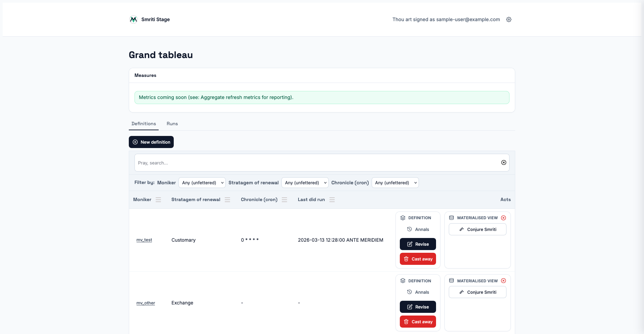Open the Moniker filter dropdown
Viewport: 644px width, 334px height.
point(202,183)
